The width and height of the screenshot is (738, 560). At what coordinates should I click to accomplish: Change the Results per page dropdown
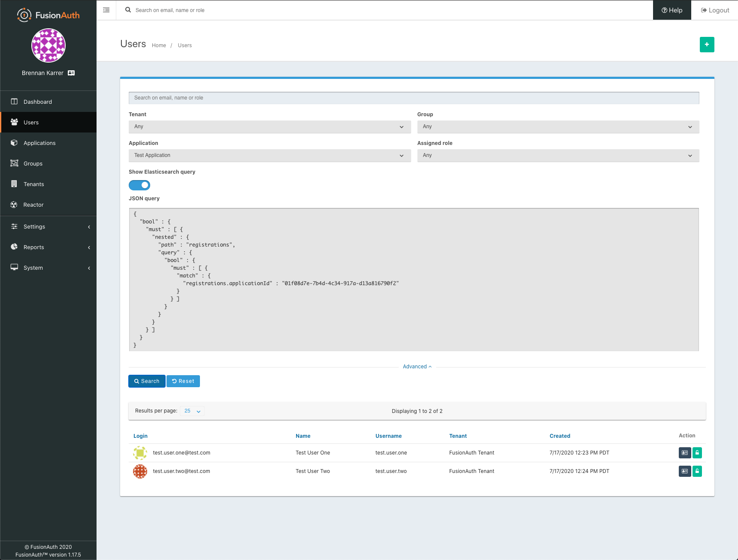(192, 411)
